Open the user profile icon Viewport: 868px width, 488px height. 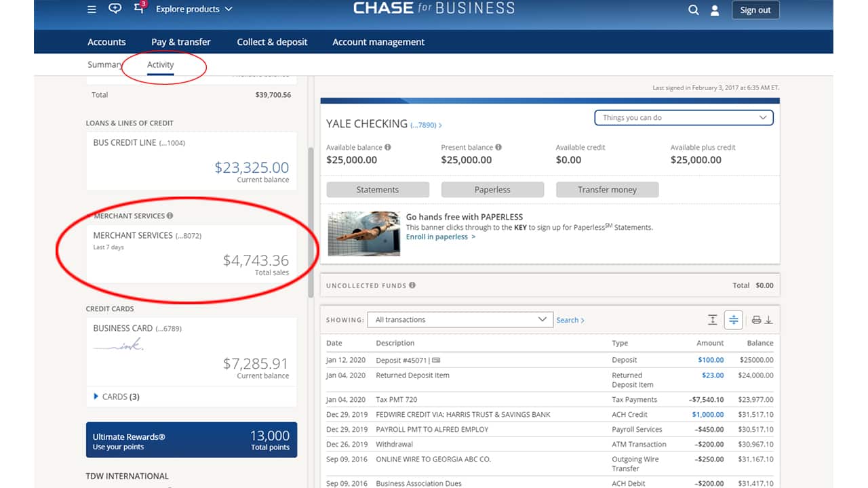click(x=714, y=10)
